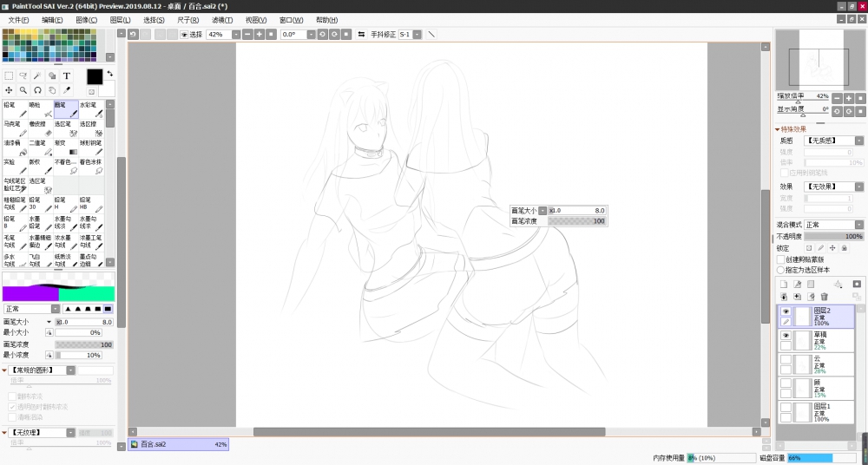Toggle 透明色时翻转浓淡 checkbox

pyautogui.click(x=11, y=406)
